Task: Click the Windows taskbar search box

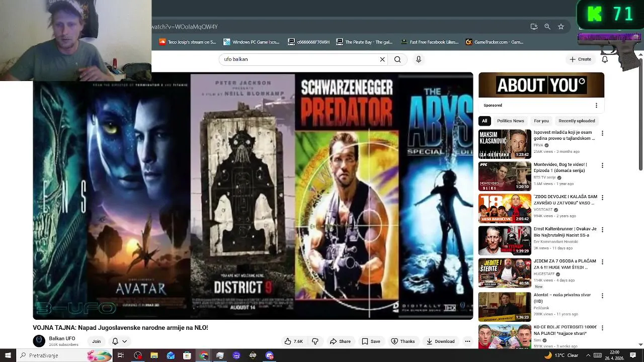Action: tap(64, 355)
